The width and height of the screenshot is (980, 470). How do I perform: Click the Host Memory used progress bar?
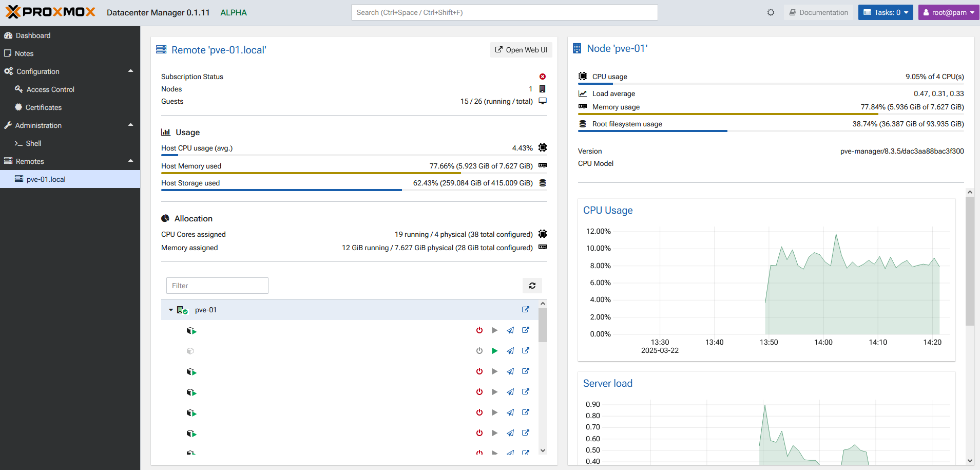pos(354,173)
